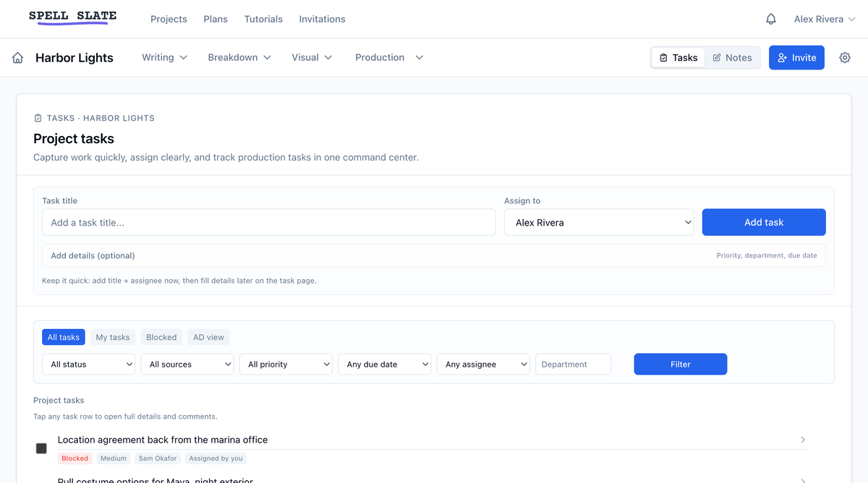This screenshot has width=868, height=483.
Task: Click the Assigned by you tag
Action: (x=216, y=458)
